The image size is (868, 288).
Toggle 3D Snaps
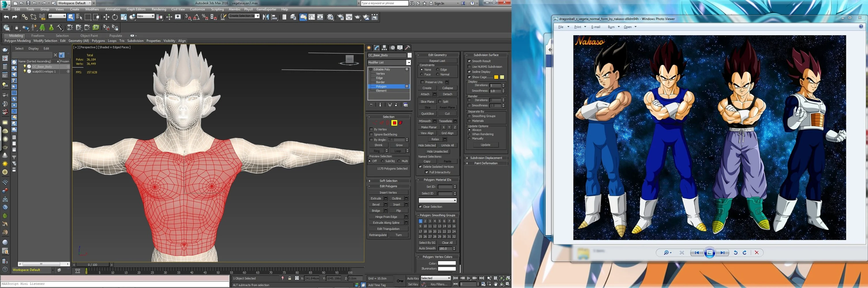188,17
